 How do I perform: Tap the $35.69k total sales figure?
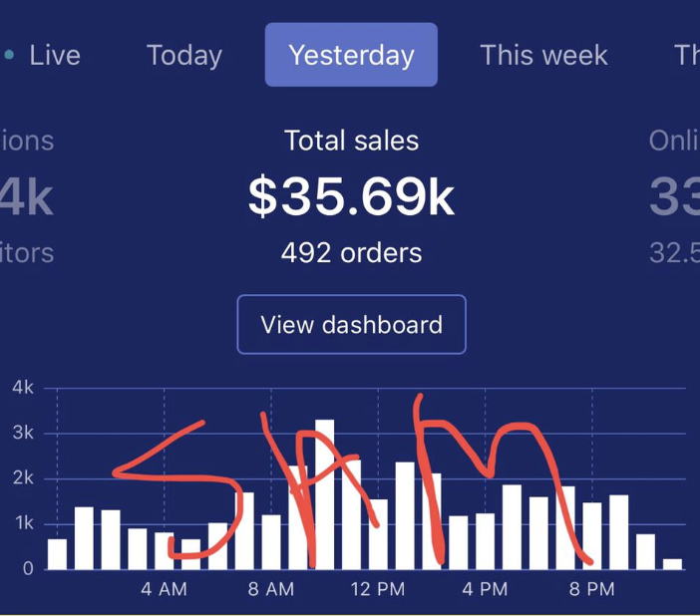pos(351,197)
